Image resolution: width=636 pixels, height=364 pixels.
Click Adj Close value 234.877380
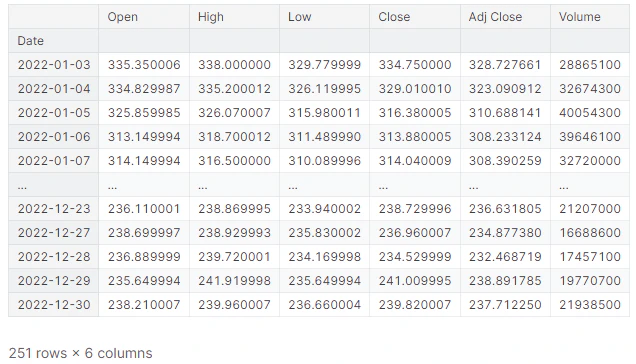pyautogui.click(x=505, y=233)
